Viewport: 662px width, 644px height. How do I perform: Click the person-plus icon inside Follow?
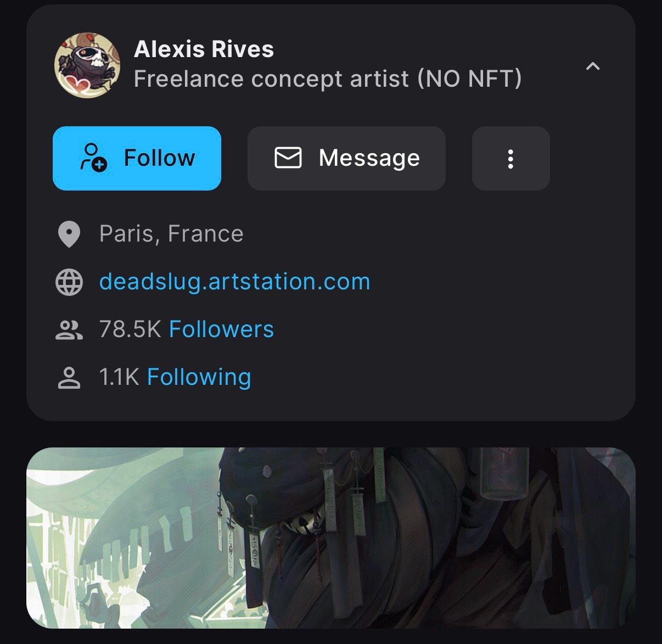pyautogui.click(x=93, y=158)
